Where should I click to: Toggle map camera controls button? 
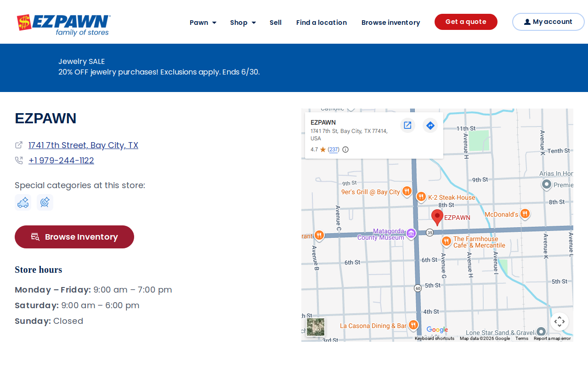click(559, 322)
